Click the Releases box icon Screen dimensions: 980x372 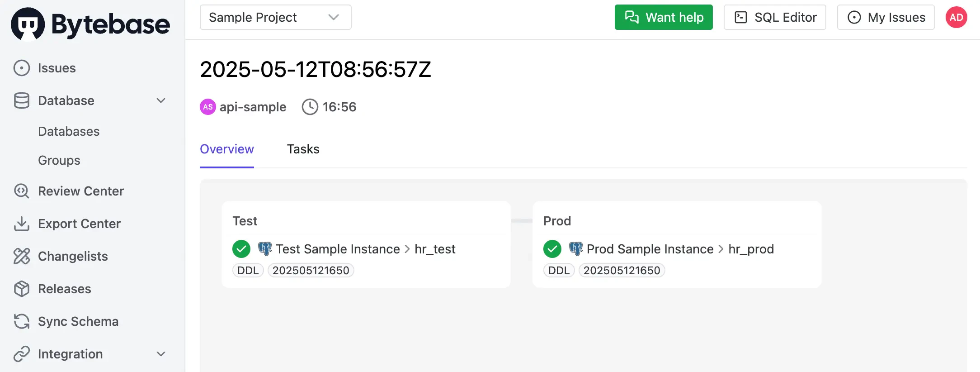click(22, 289)
